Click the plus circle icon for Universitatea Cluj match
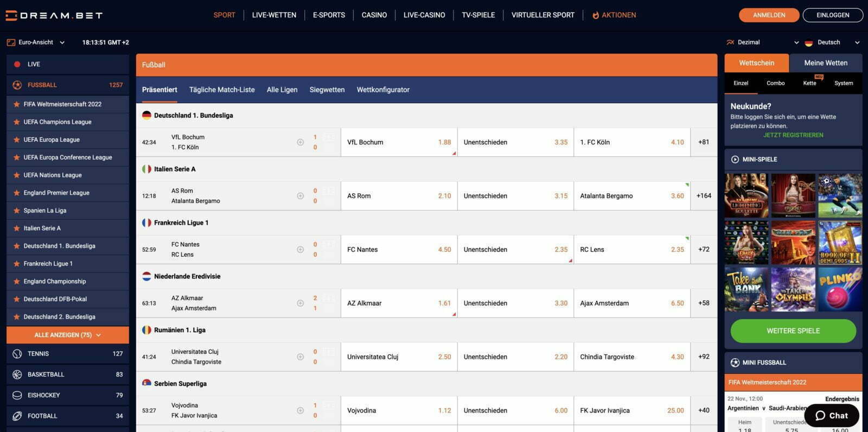This screenshot has width=868, height=432. 300,357
